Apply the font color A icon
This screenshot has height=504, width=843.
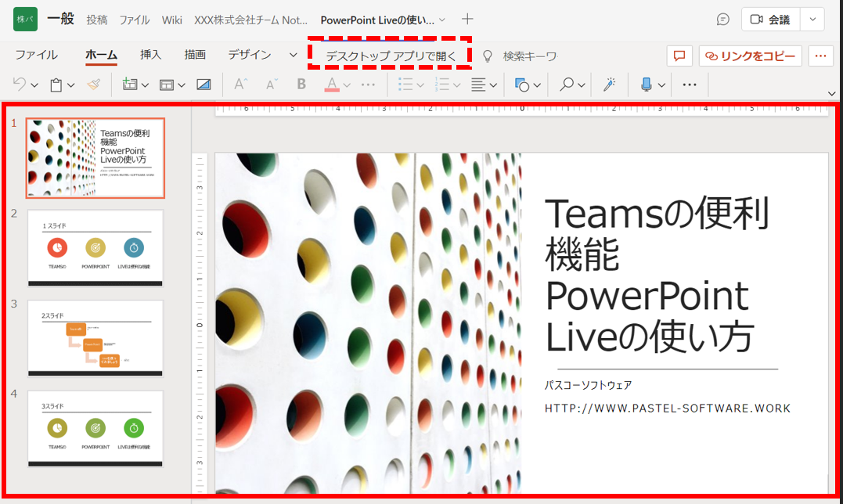pos(332,85)
